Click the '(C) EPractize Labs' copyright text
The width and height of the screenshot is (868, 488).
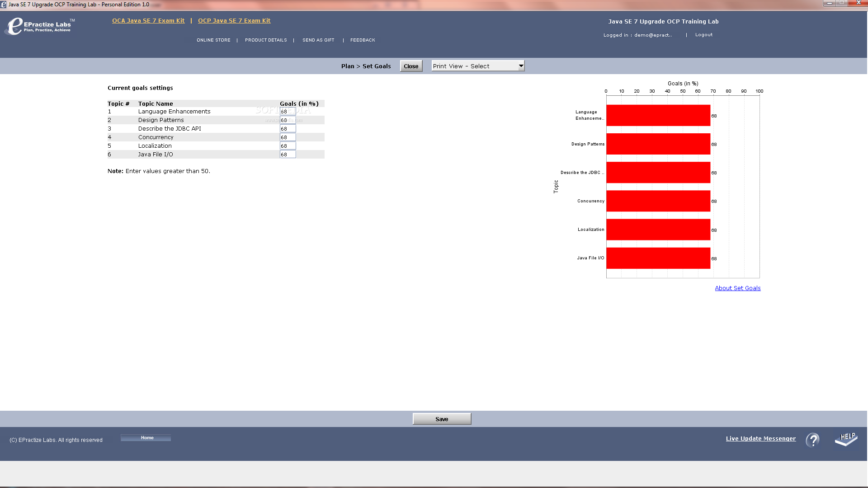[56, 440]
